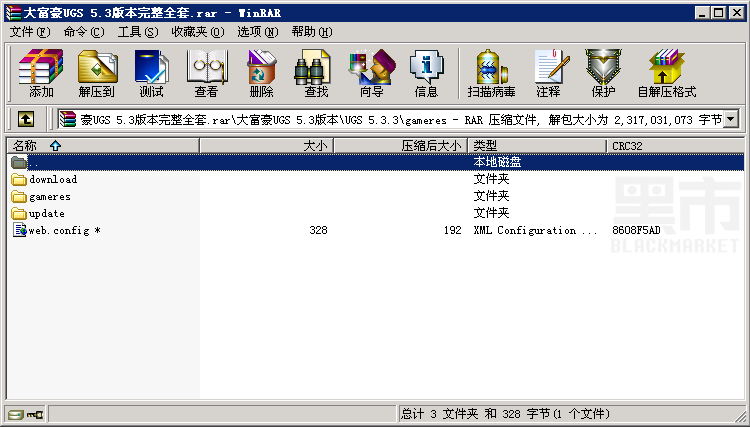Image resolution: width=750 pixels, height=427 pixels.
Task: Click the packed size value 192
Action: coord(452,230)
